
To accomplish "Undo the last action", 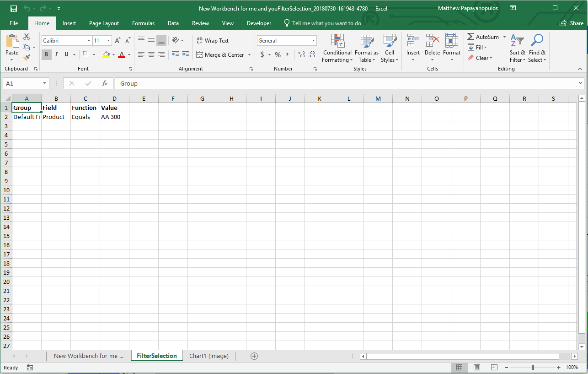I will coord(27,8).
